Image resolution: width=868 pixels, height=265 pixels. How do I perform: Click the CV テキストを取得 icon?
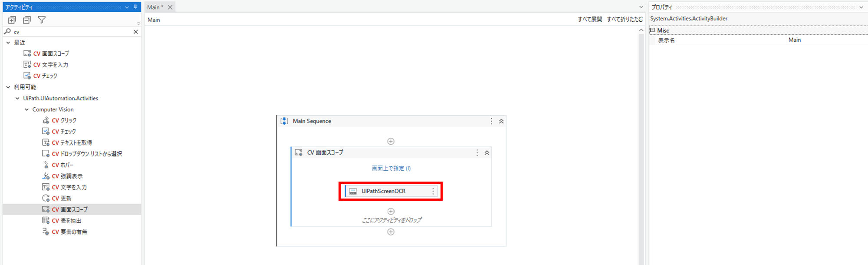(x=46, y=142)
